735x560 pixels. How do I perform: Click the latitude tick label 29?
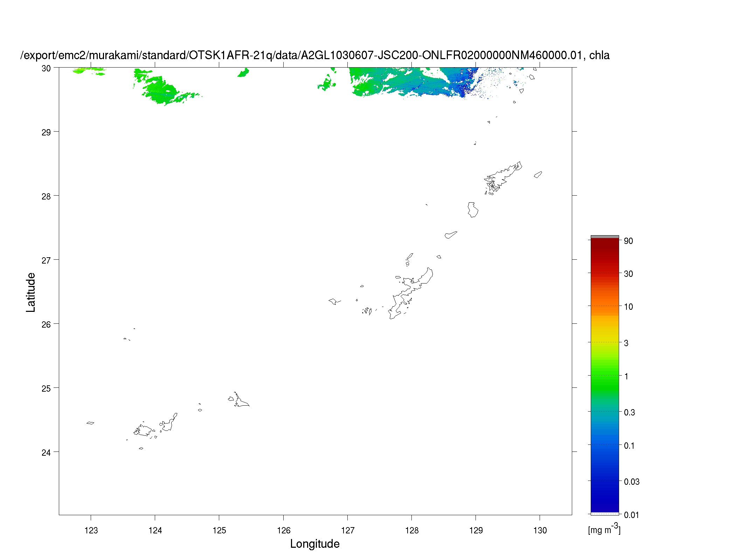[x=46, y=133]
